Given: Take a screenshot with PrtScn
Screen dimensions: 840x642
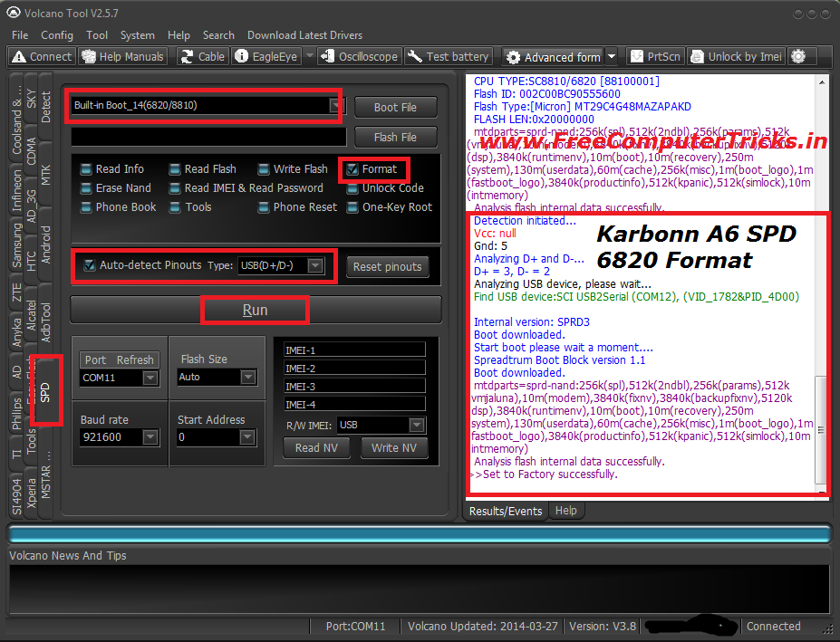Looking at the screenshot, I should point(656,57).
